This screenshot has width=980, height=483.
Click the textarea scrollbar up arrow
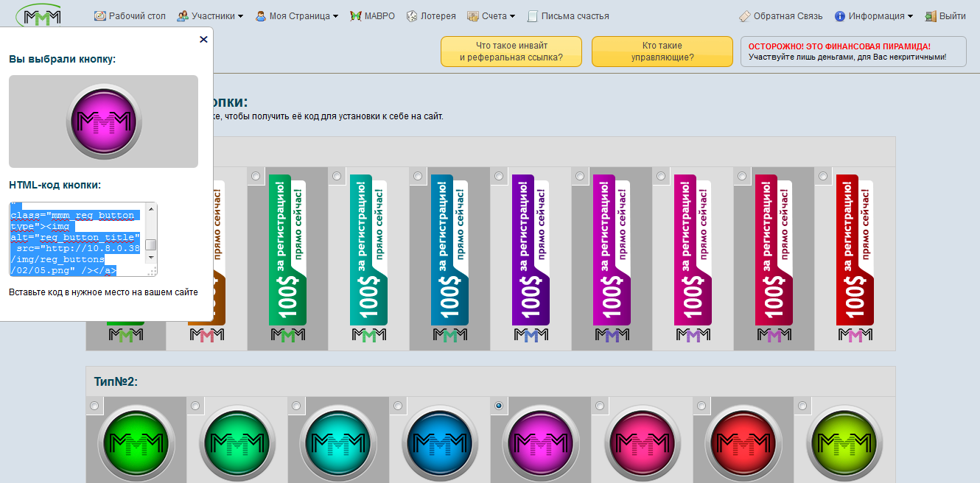pos(151,210)
